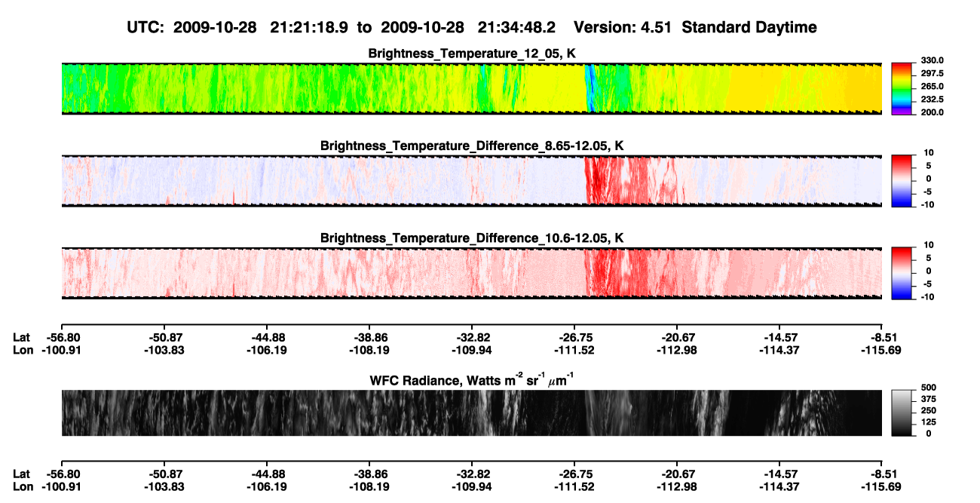
Task: Click the '125' WFC colorbar tick label
Action: coord(927,422)
